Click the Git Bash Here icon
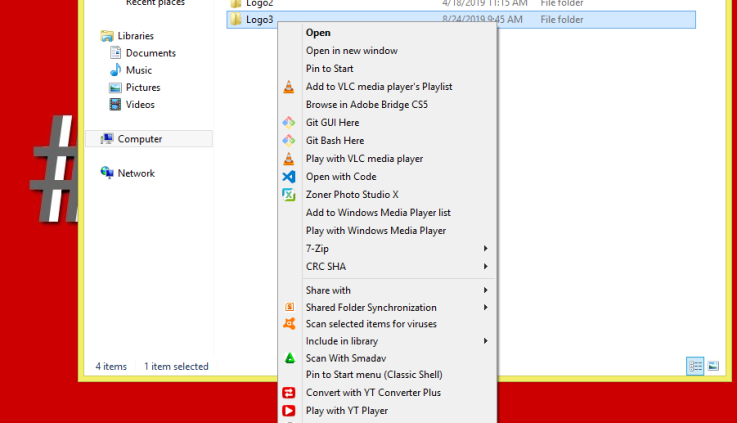Image resolution: width=737 pixels, height=423 pixels. point(288,141)
